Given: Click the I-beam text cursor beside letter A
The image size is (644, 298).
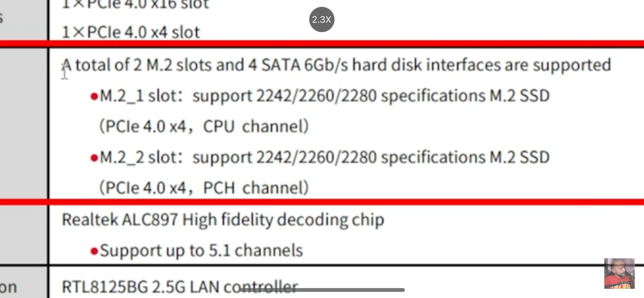Looking at the screenshot, I should (65, 71).
